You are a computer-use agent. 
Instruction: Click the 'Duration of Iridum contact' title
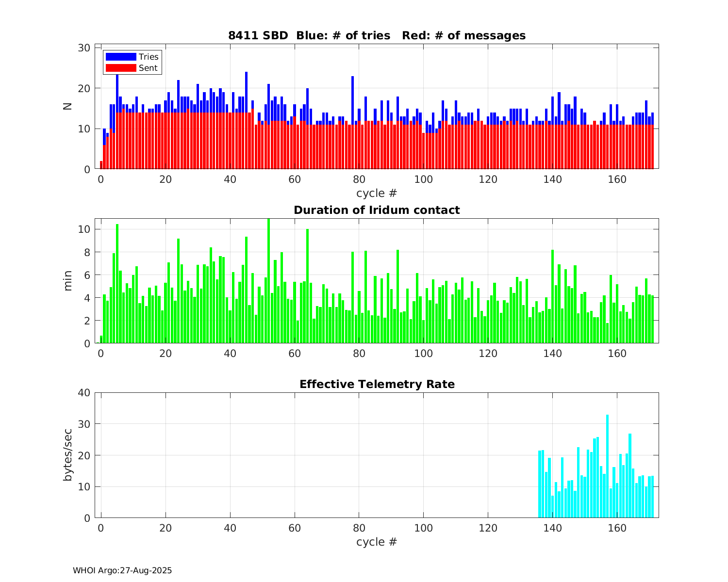(x=377, y=210)
